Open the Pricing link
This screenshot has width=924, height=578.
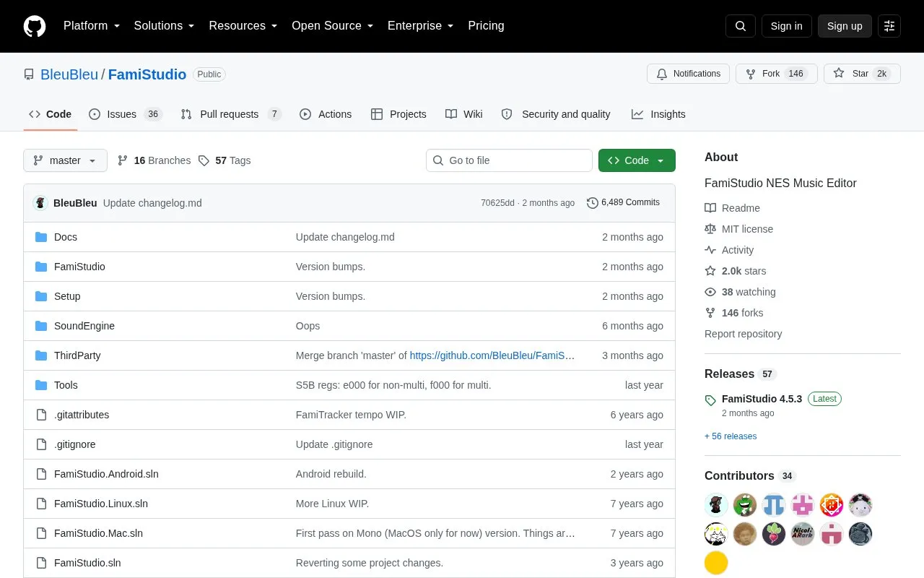point(486,26)
